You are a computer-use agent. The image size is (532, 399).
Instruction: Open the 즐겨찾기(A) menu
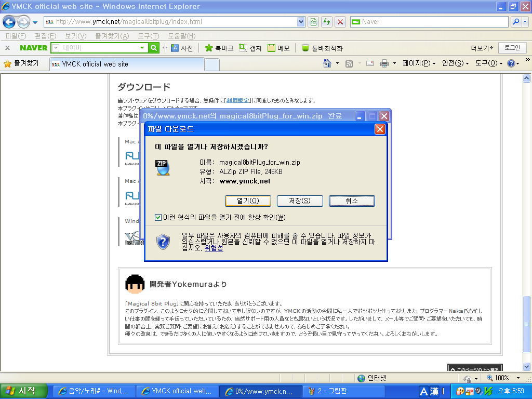click(112, 36)
